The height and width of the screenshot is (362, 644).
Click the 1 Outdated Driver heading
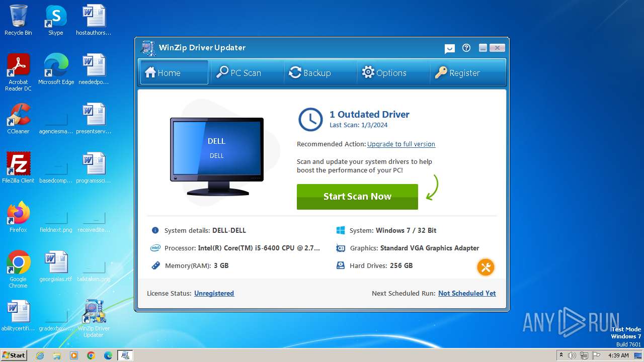(369, 114)
